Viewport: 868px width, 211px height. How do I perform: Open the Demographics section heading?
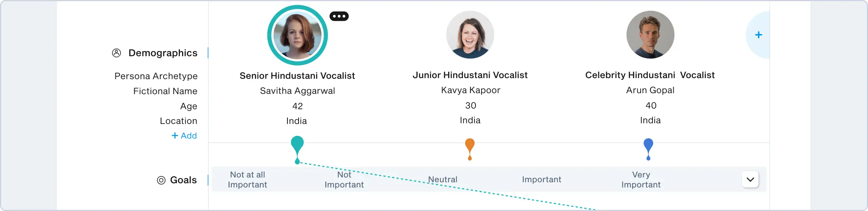coord(163,53)
